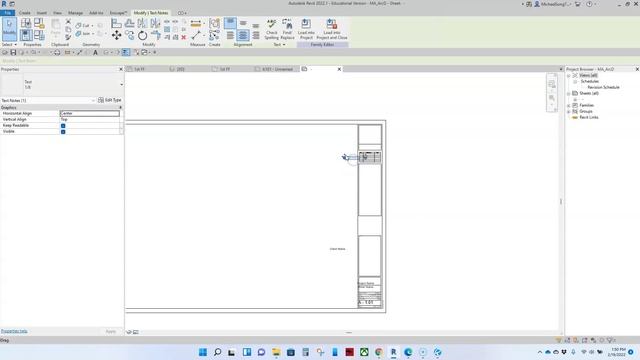The width and height of the screenshot is (640, 360).
Task: Click the greyed-out Apply button in Properties
Action: point(111,331)
